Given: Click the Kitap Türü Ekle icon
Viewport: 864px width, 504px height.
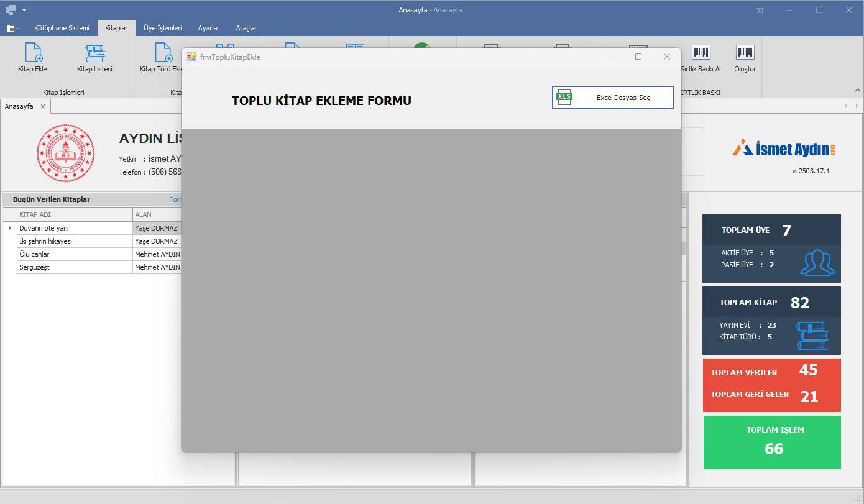Looking at the screenshot, I should click(163, 53).
